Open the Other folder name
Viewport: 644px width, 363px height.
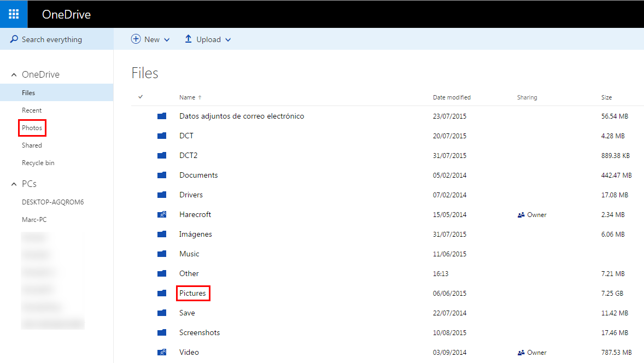pyautogui.click(x=189, y=273)
